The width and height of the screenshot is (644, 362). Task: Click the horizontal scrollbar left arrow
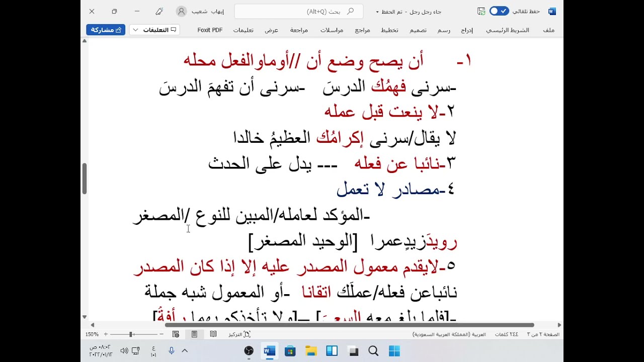coord(92,325)
